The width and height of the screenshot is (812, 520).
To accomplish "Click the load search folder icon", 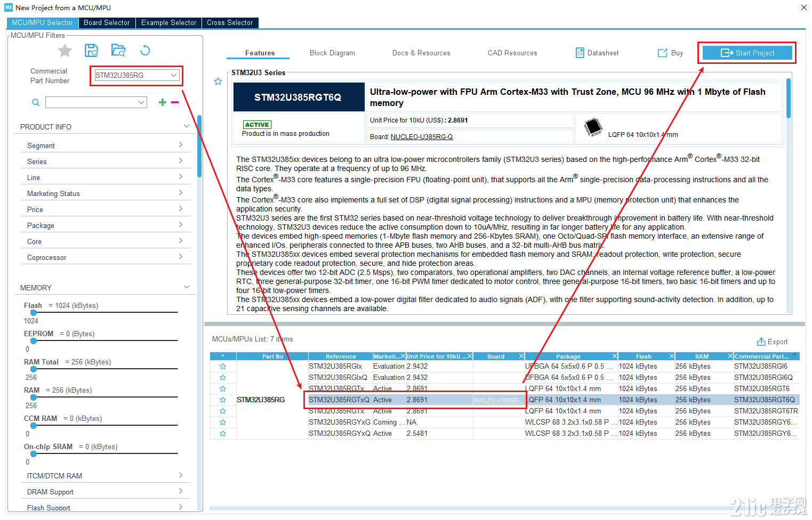I will click(118, 51).
